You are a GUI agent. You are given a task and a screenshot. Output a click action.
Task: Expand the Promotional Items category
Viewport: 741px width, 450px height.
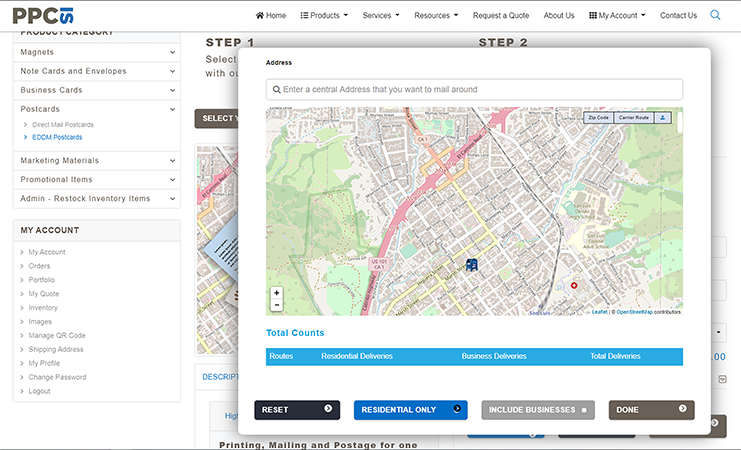point(96,179)
